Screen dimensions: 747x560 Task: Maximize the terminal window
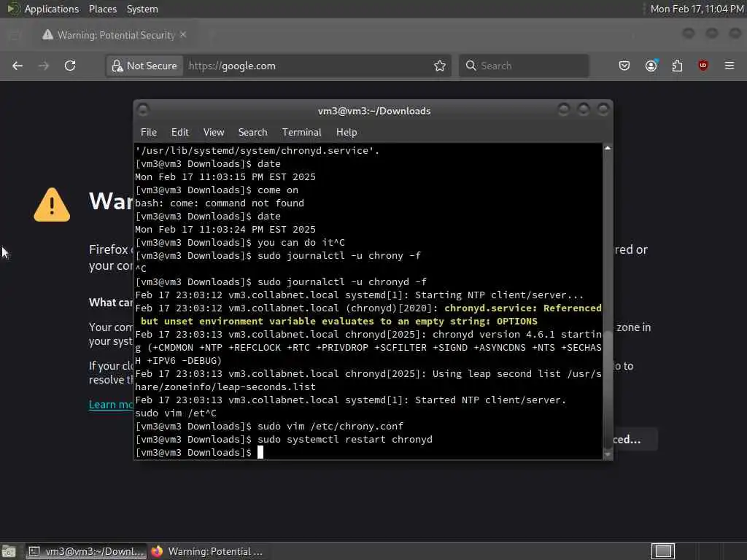point(584,110)
